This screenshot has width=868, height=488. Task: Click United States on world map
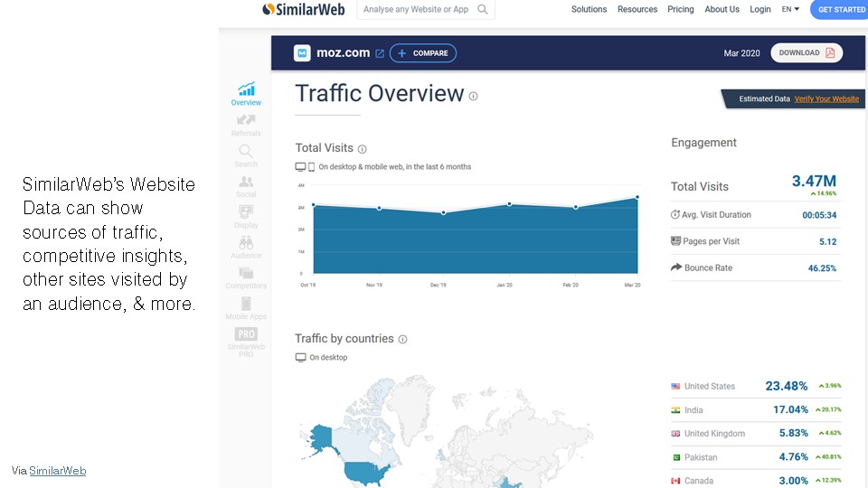(x=368, y=473)
